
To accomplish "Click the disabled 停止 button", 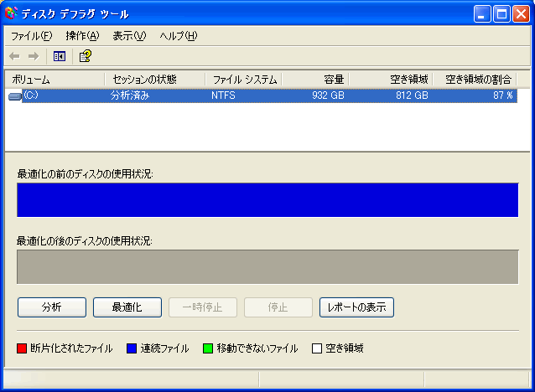I will (x=278, y=307).
